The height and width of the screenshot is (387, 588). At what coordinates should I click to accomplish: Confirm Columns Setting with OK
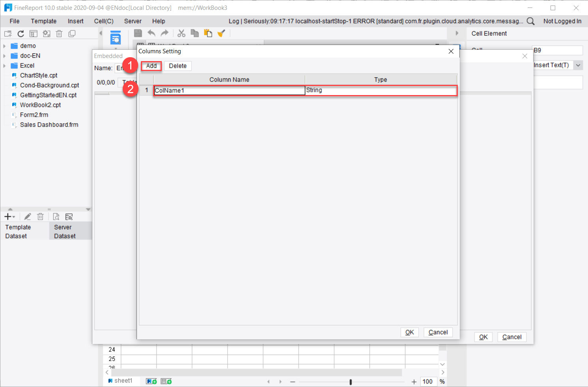click(x=409, y=332)
